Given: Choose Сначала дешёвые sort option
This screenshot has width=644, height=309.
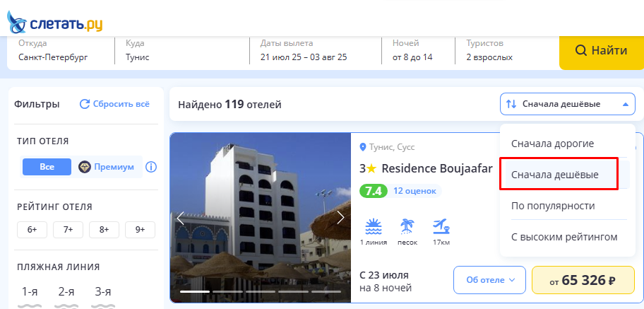Looking at the screenshot, I should click(x=555, y=175).
